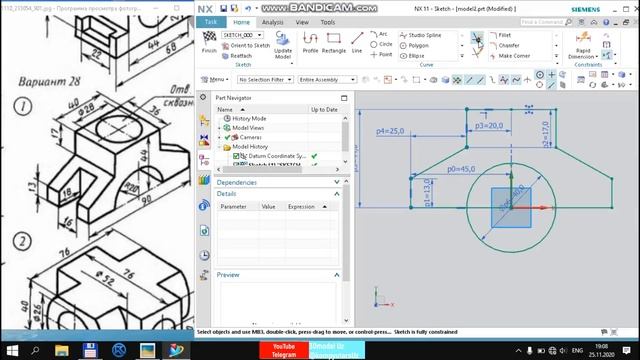Open the Assembly Navigator sidebar tab

tap(204, 120)
